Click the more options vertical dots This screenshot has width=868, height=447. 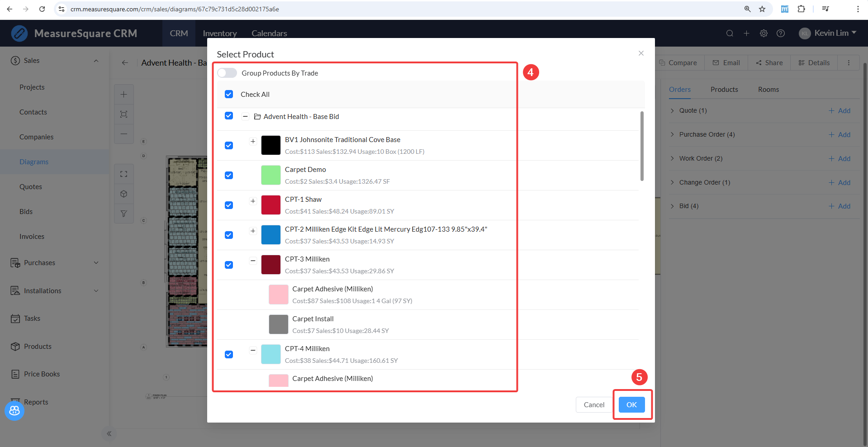click(849, 63)
